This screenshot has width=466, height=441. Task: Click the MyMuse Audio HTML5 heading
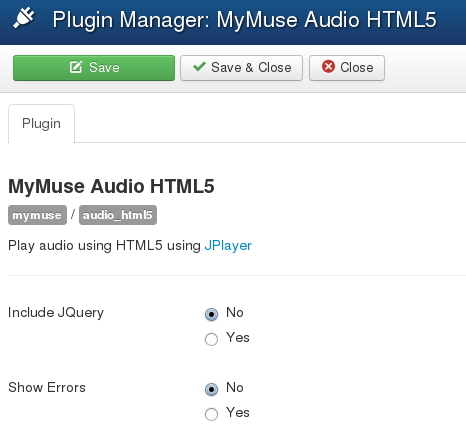(x=111, y=186)
